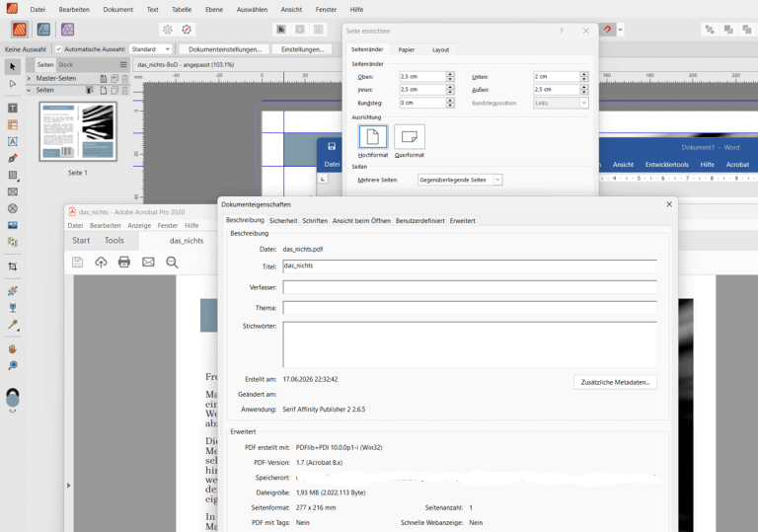The width and height of the screenshot is (758, 532).
Task: Switch to the Photo persona icon
Action: tap(67, 30)
